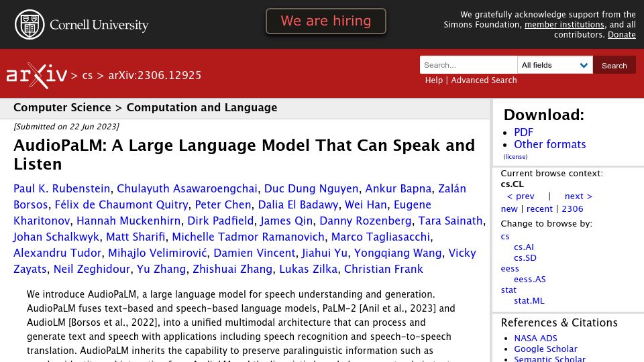Viewport: 644px width, 362px height.
Task: Open author Matt Sharifi
Action: (136, 237)
